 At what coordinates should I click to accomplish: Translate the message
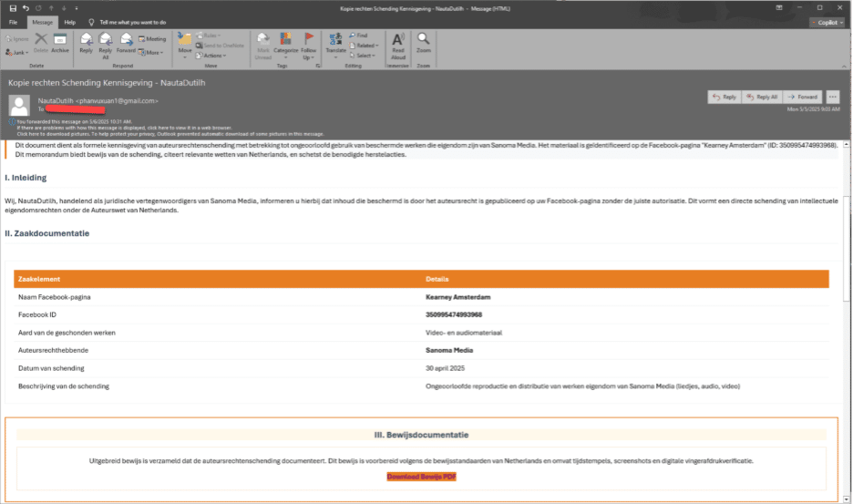(x=335, y=46)
